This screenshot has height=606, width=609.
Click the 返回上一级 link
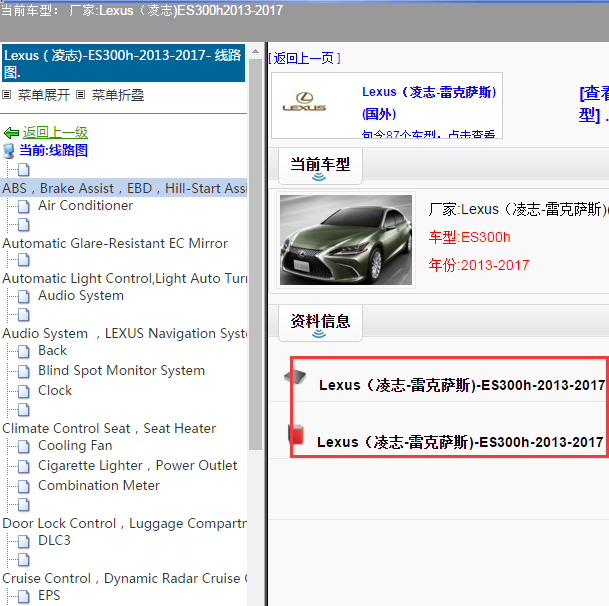[x=55, y=132]
